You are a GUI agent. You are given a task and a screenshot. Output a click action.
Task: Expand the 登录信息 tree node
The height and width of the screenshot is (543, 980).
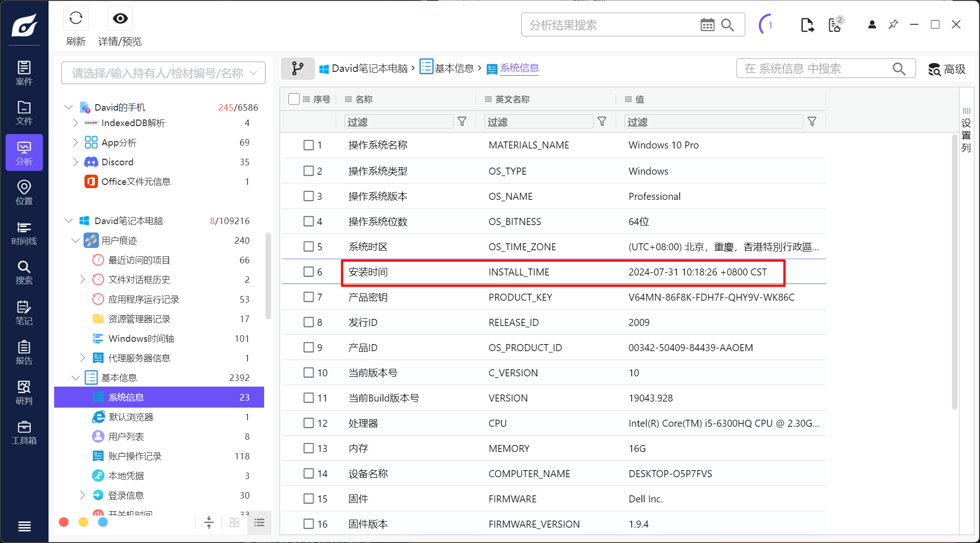click(x=82, y=495)
